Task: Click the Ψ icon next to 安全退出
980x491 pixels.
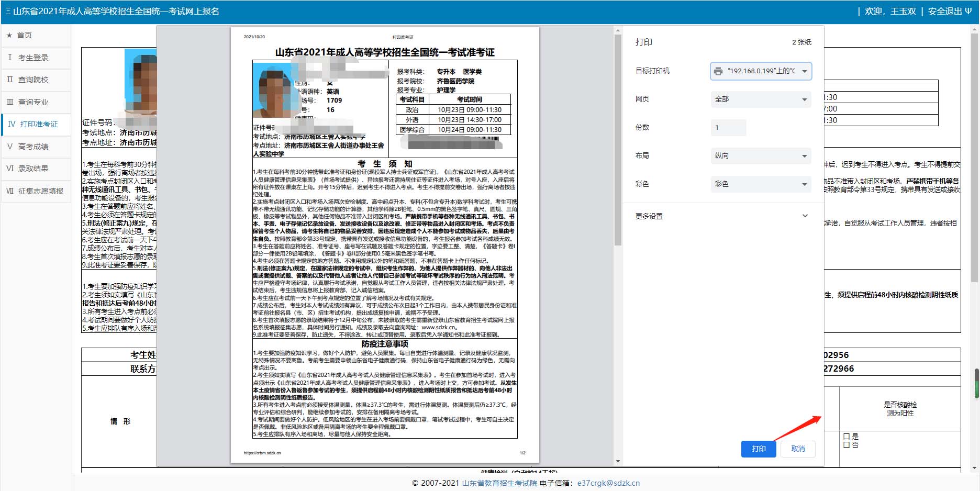Action: coord(968,12)
